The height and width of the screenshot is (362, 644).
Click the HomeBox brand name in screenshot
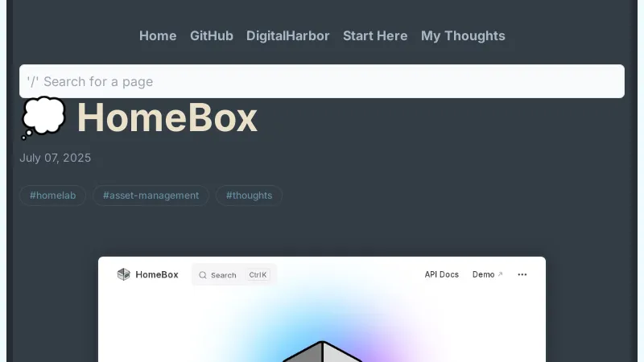[156, 274]
